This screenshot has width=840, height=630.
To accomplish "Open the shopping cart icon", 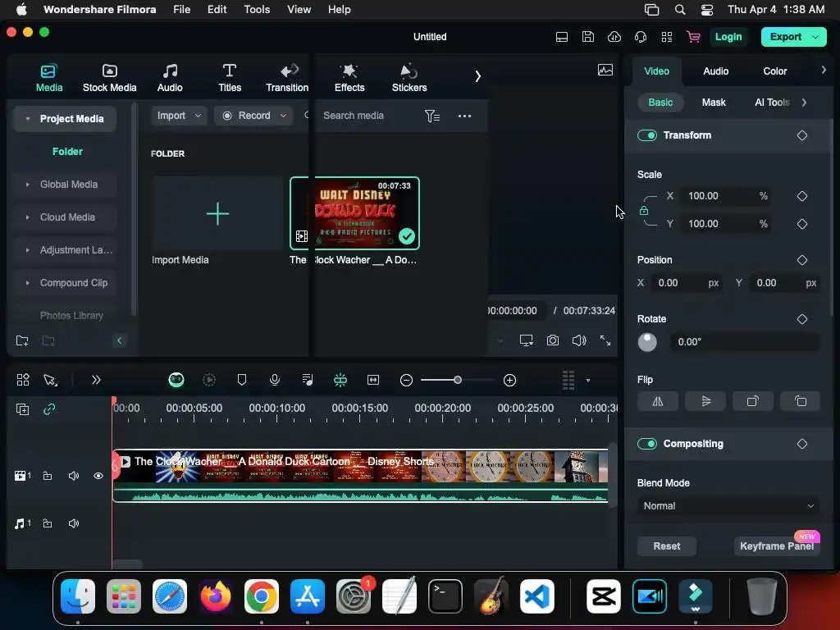I will click(x=693, y=37).
